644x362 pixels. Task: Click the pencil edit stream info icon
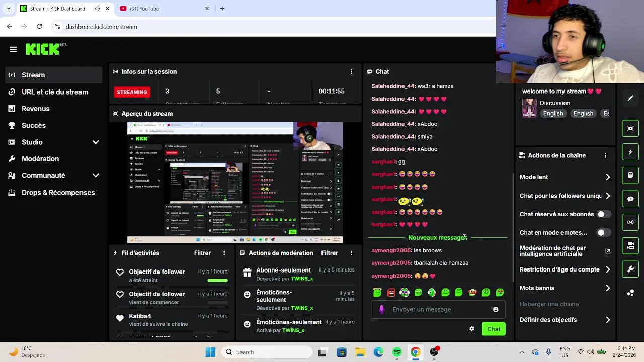[x=630, y=98]
